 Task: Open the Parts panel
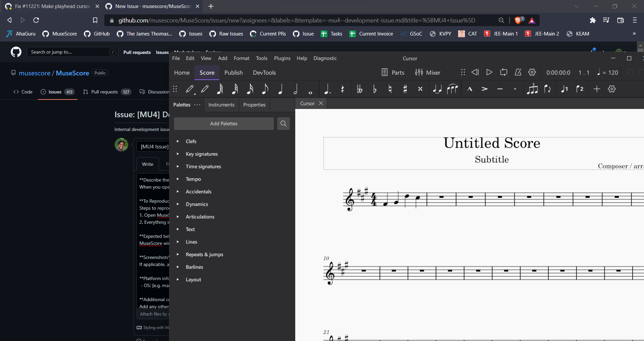tap(393, 72)
